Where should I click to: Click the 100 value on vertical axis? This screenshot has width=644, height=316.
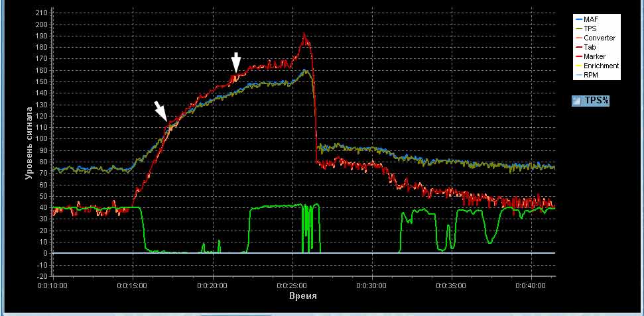43,138
